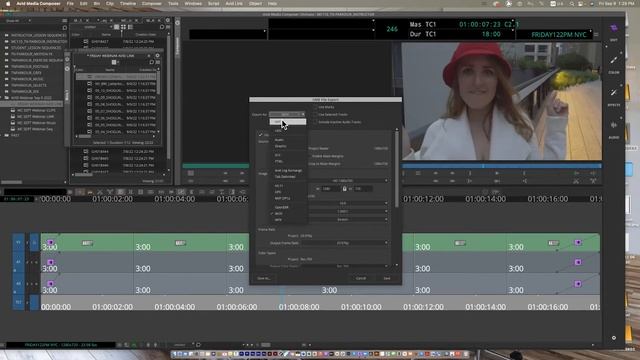Click the Composer hamburger menu icon

[596, 35]
